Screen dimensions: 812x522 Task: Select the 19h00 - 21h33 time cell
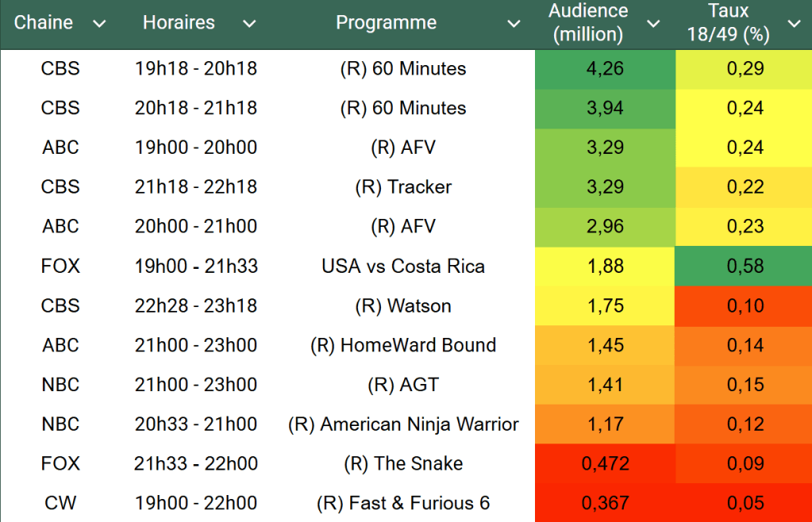(196, 266)
